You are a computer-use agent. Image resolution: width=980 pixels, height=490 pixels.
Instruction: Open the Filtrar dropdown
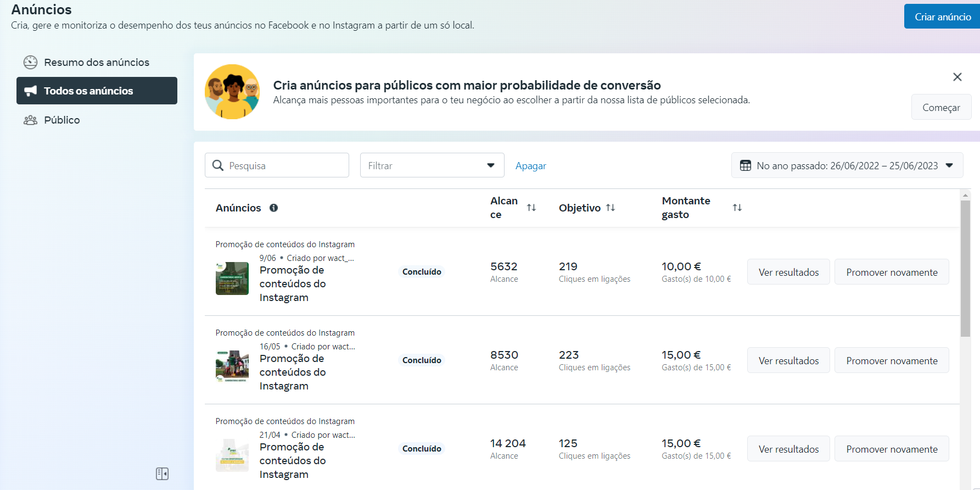(x=432, y=165)
